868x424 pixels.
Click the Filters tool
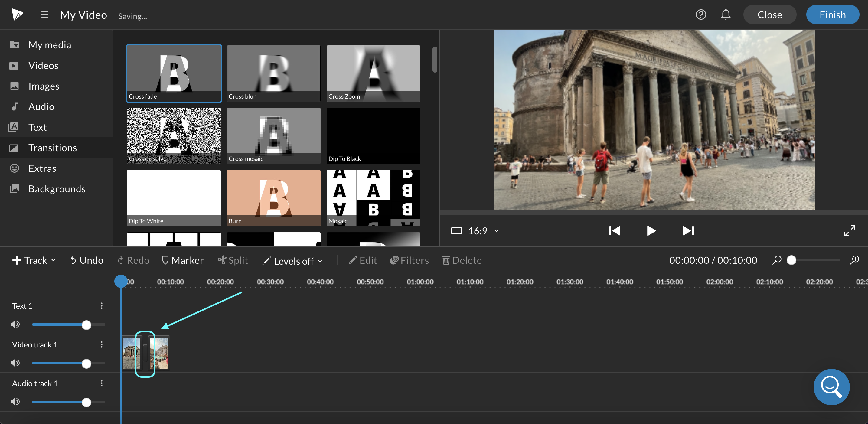pos(410,260)
